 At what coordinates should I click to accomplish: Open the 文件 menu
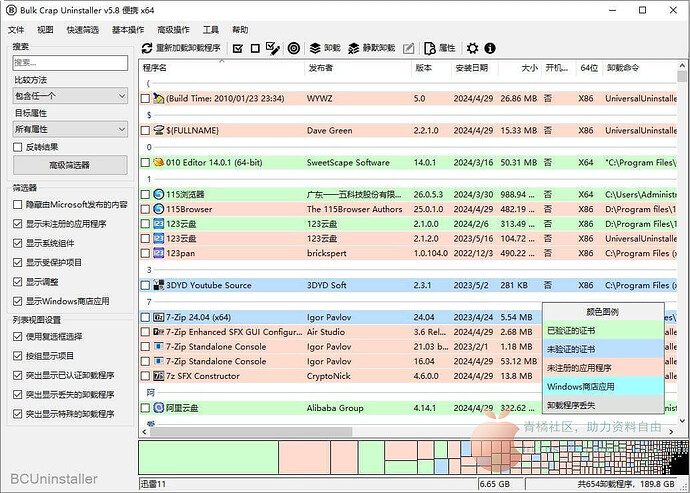click(16, 29)
